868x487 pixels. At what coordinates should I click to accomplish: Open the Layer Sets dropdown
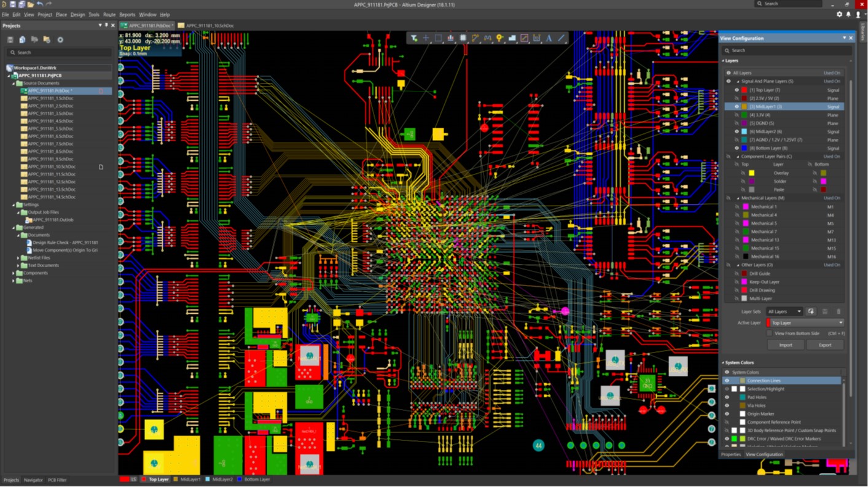tap(784, 311)
